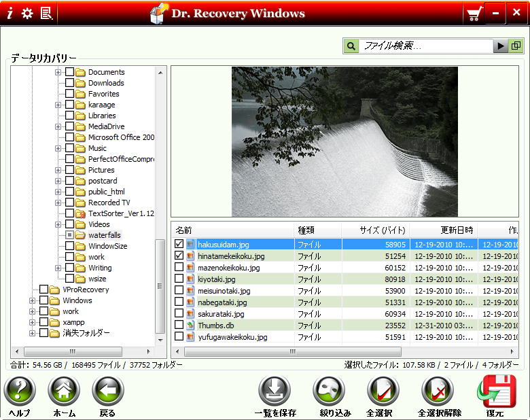Click the folder tree horizontal scrollbar thumb
This screenshot has height=420, width=530.
click(x=73, y=351)
